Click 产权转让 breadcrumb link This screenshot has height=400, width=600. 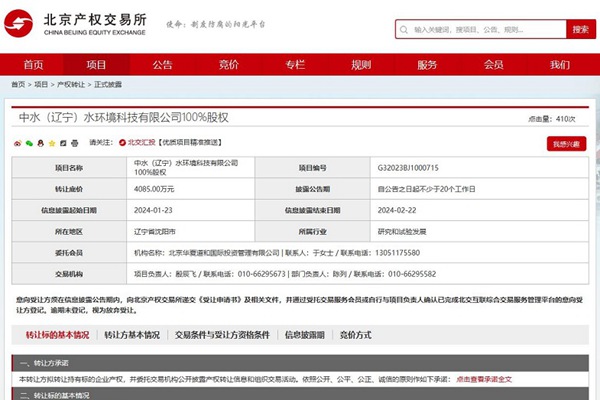pyautogui.click(x=70, y=85)
